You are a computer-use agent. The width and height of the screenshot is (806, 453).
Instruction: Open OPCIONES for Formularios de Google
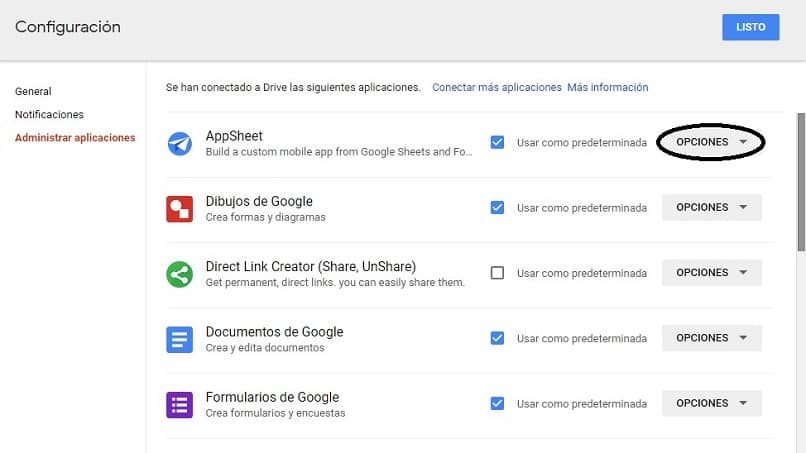(711, 403)
